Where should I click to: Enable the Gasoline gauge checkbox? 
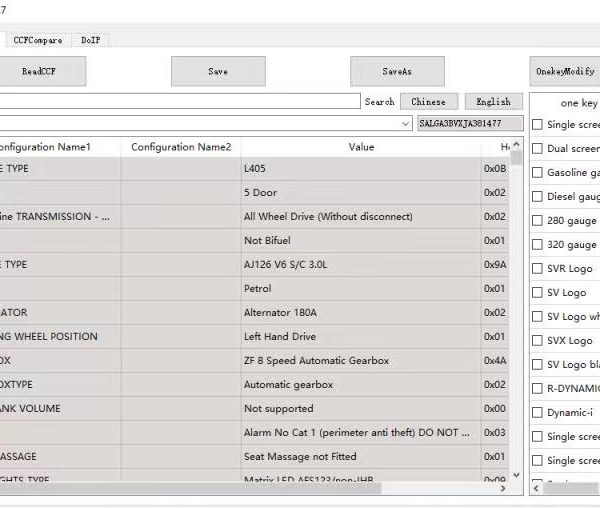click(x=538, y=172)
